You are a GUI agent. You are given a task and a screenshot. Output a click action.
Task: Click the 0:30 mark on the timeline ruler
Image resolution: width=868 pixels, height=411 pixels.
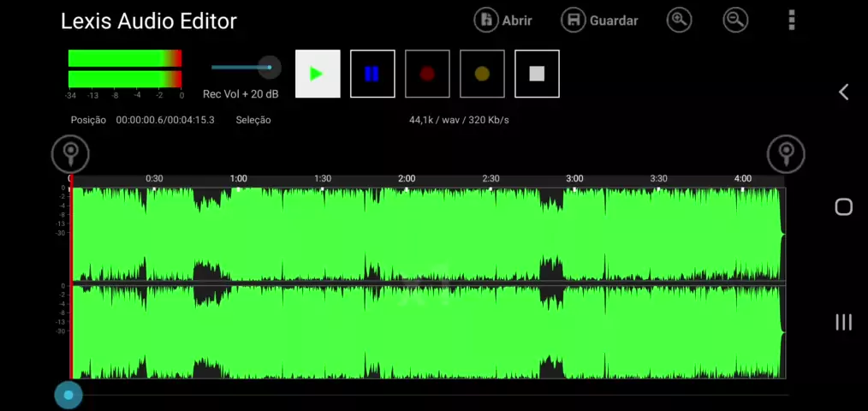(x=154, y=178)
